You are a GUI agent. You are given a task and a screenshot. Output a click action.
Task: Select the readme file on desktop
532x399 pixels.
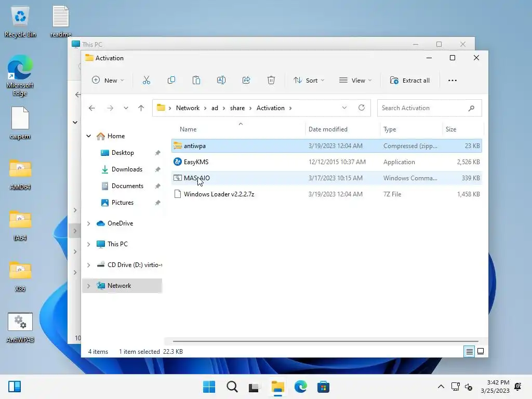pos(61,21)
